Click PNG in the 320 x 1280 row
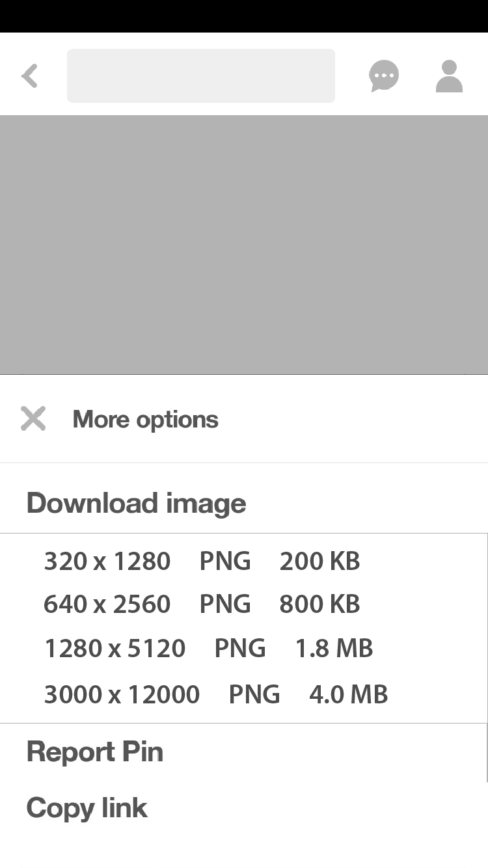 (x=225, y=561)
